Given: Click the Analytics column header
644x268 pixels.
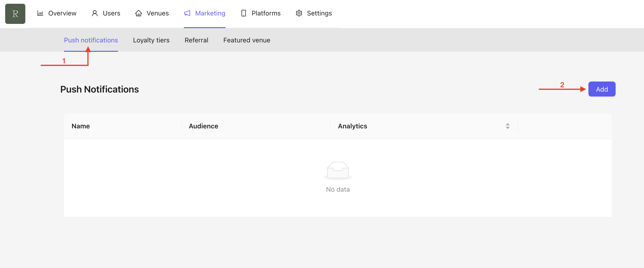Looking at the screenshot, I should coord(352,126).
